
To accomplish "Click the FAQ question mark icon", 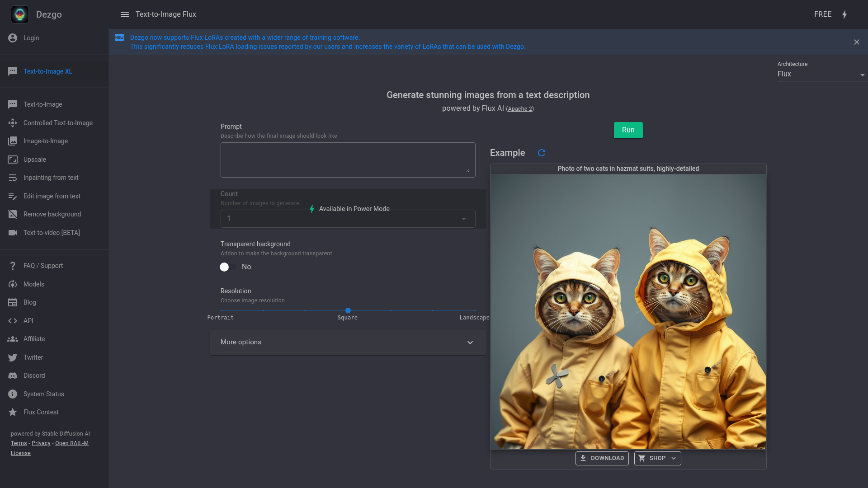I will 13,266.
